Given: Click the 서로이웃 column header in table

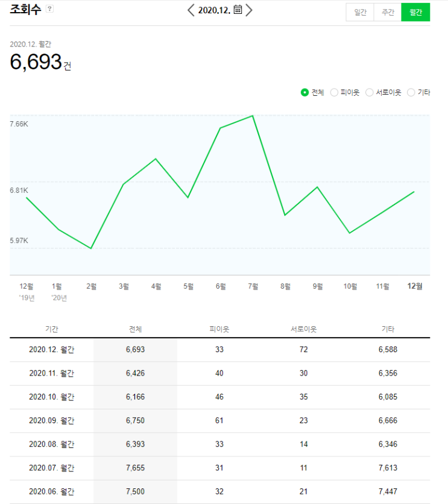Looking at the screenshot, I should [304, 329].
